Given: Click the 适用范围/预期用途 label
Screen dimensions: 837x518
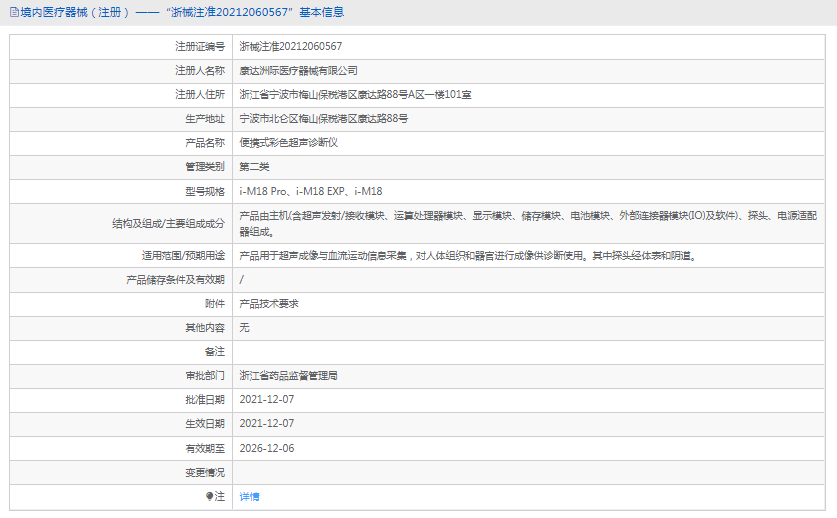Looking at the screenshot, I should 183,256.
